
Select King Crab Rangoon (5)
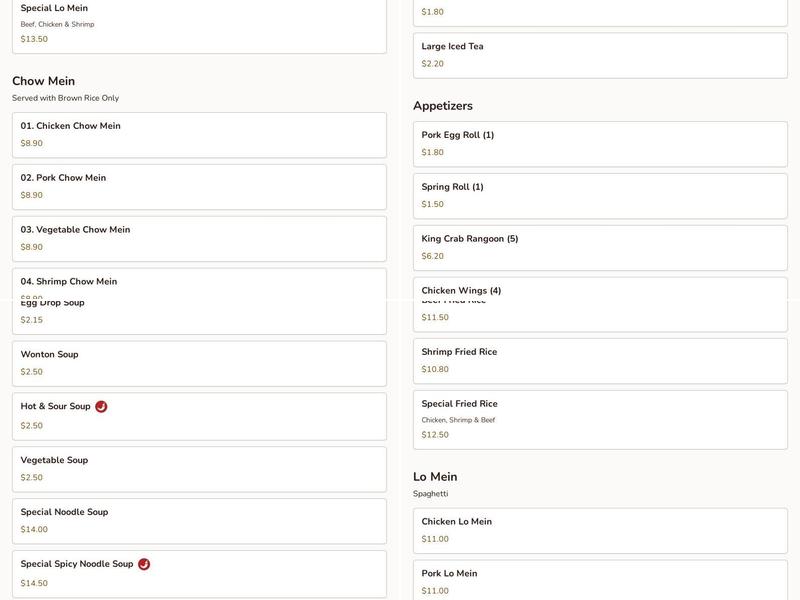click(x=600, y=248)
